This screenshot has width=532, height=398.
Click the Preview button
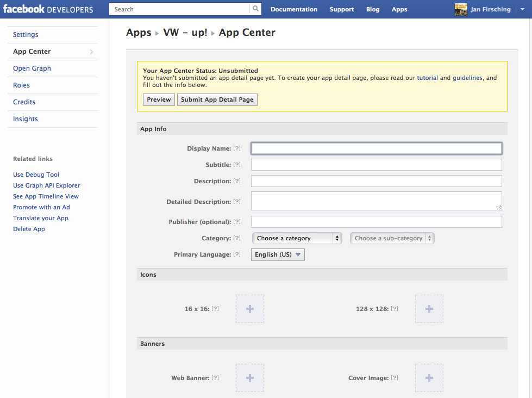[x=159, y=100]
